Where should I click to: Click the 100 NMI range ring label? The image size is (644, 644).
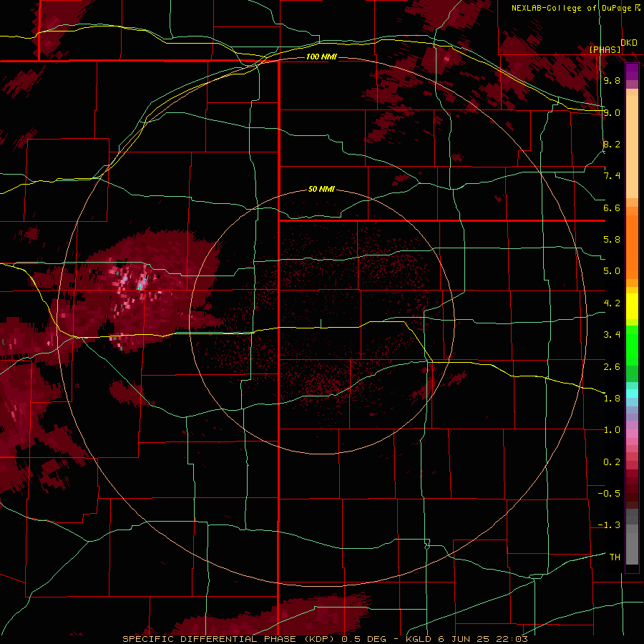click(x=321, y=57)
